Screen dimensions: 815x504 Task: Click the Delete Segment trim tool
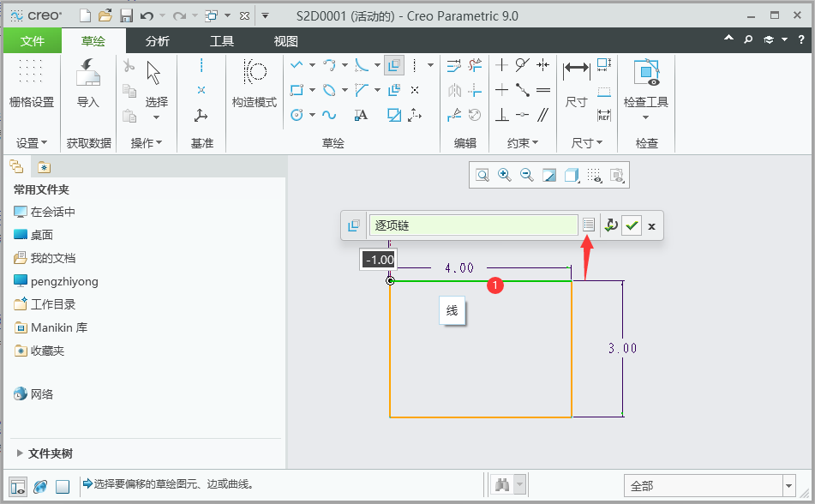[x=475, y=65]
